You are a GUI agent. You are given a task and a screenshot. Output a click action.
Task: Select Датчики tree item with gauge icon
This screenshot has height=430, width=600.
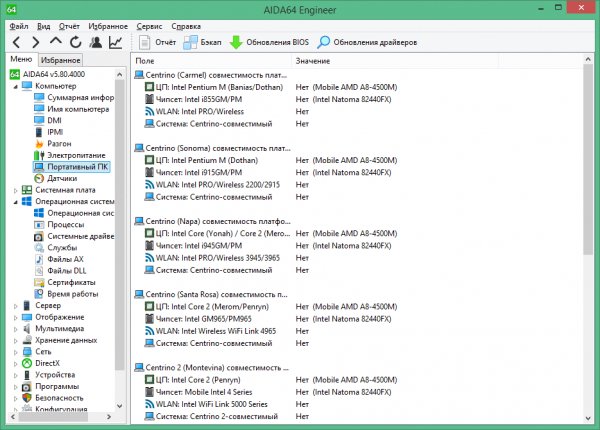coord(55,178)
